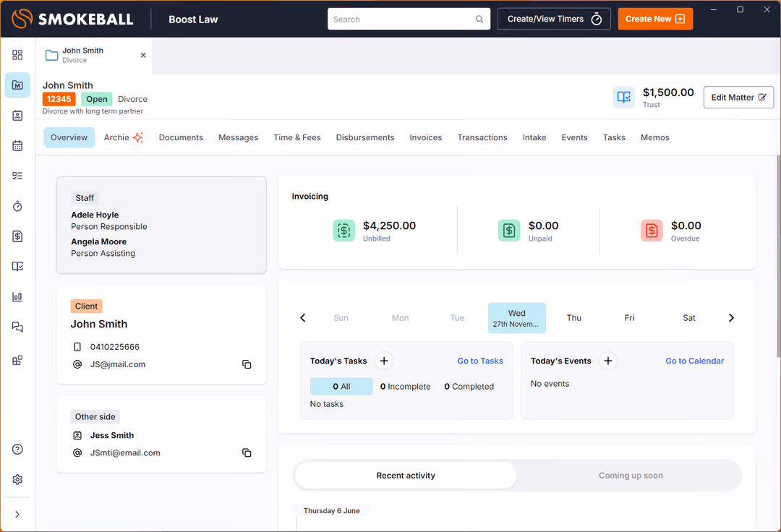Click the John Smith Divorce matter tab
Screen dimensions: 781x532
93,55
